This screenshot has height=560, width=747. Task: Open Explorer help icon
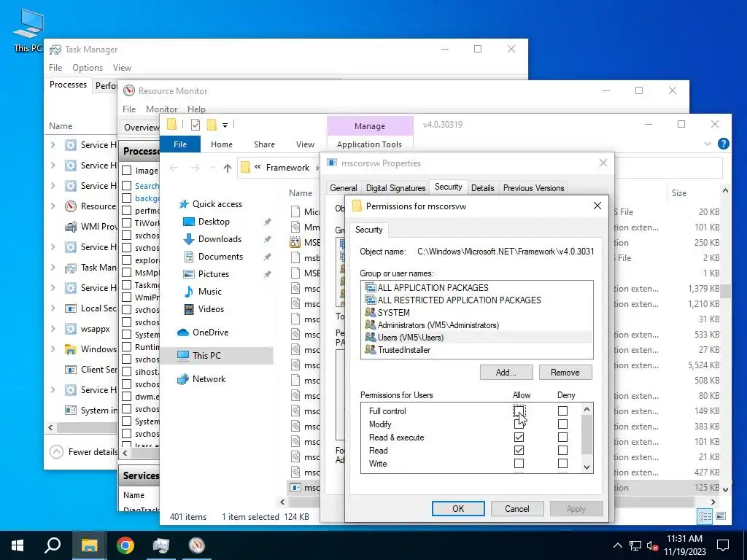(x=723, y=144)
